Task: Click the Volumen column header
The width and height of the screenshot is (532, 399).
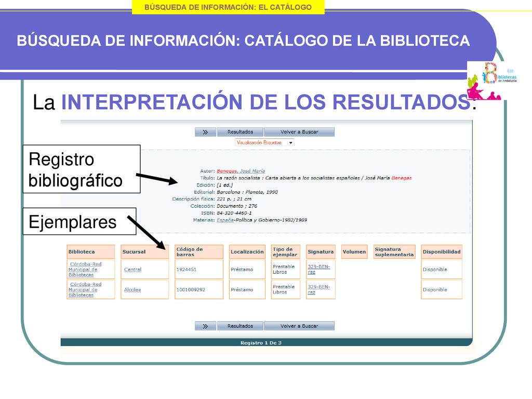Action: [354, 252]
